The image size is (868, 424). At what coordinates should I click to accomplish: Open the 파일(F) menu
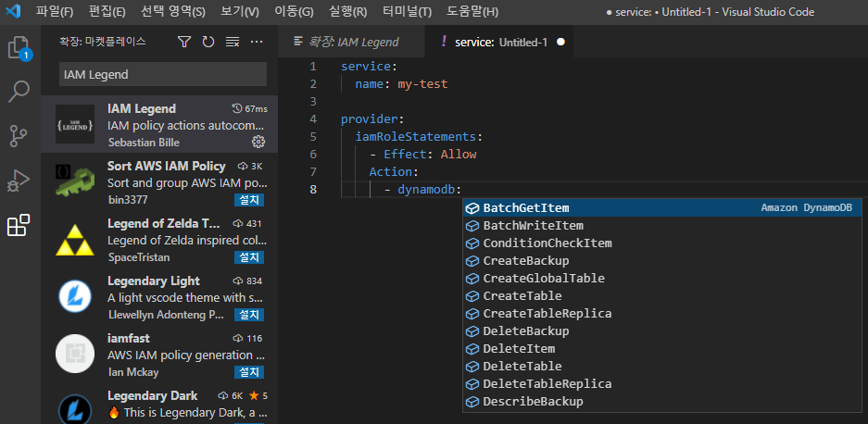(55, 12)
